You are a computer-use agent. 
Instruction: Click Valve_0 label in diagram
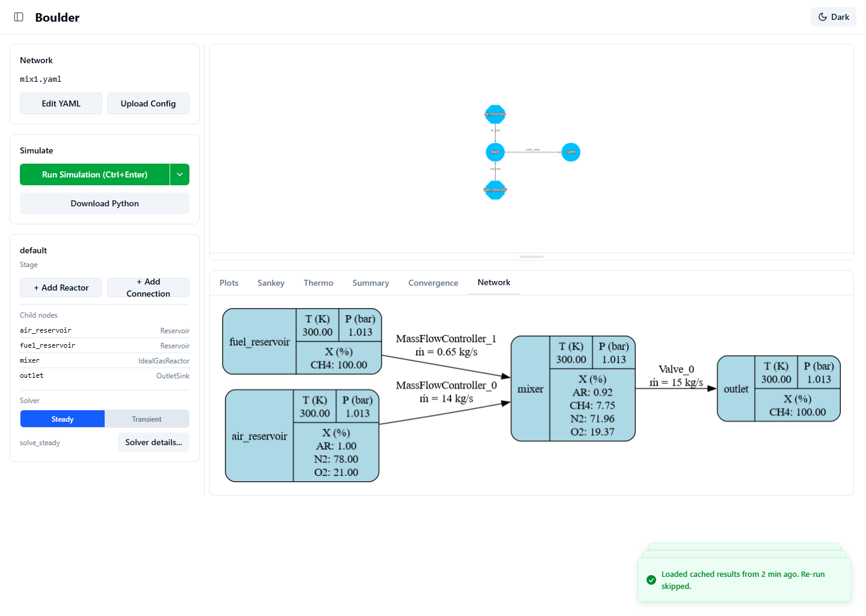coord(677,369)
